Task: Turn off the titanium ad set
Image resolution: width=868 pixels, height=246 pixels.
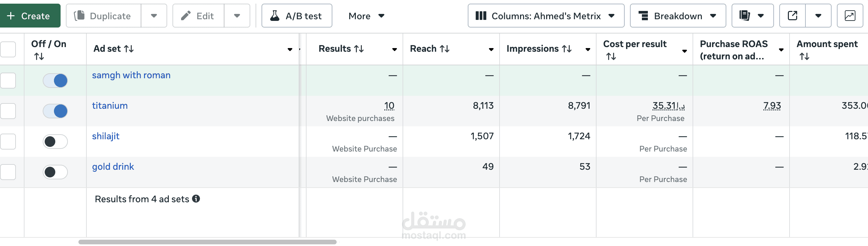Action: 55,111
